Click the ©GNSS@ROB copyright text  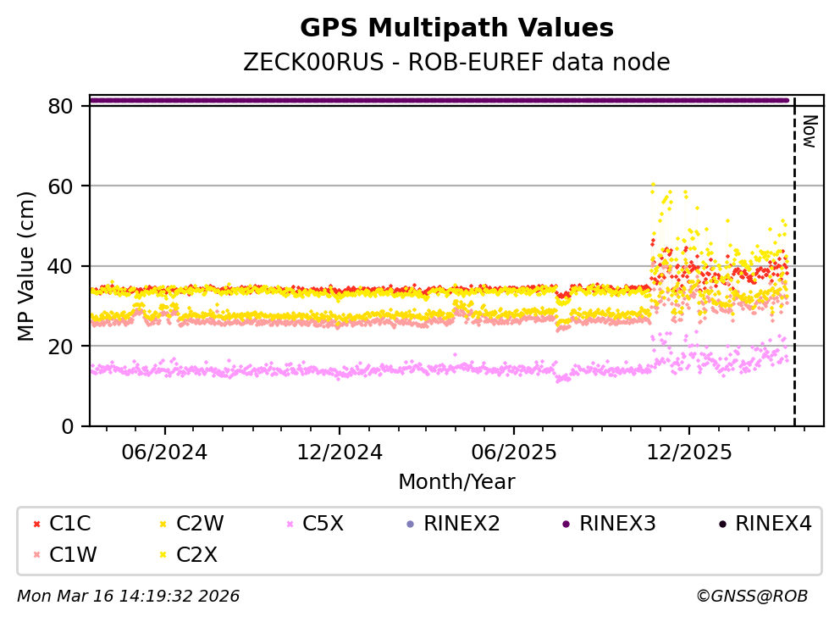pyautogui.click(x=751, y=597)
